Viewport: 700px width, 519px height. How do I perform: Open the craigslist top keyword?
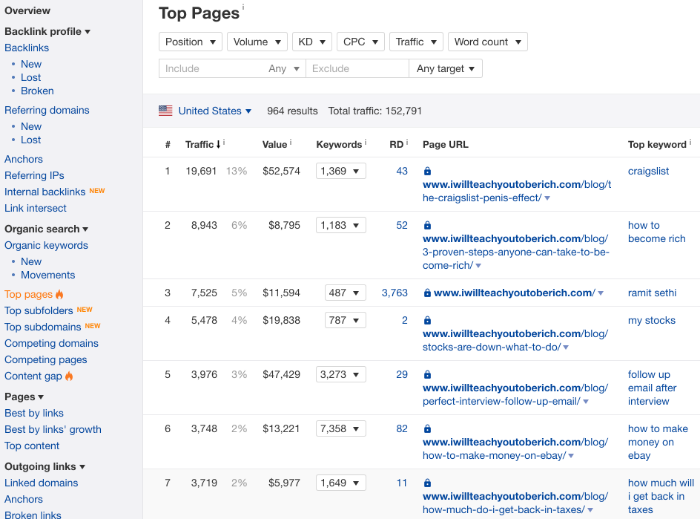pyautogui.click(x=648, y=171)
